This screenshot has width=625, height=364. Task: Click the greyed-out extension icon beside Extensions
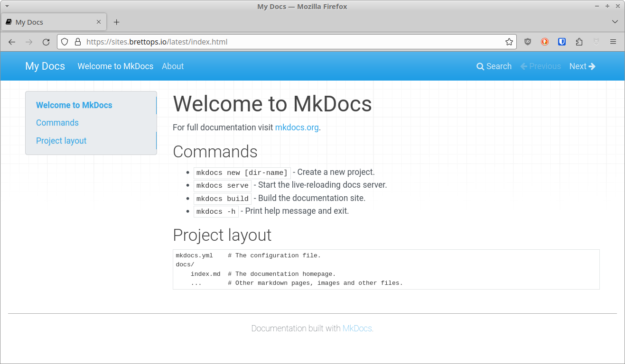(x=596, y=42)
